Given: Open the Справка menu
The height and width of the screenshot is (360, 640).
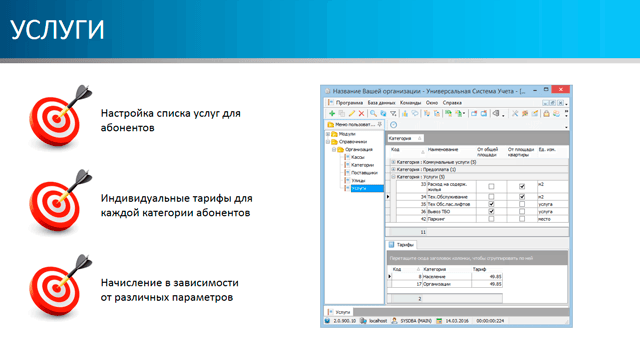Looking at the screenshot, I should click(452, 103).
